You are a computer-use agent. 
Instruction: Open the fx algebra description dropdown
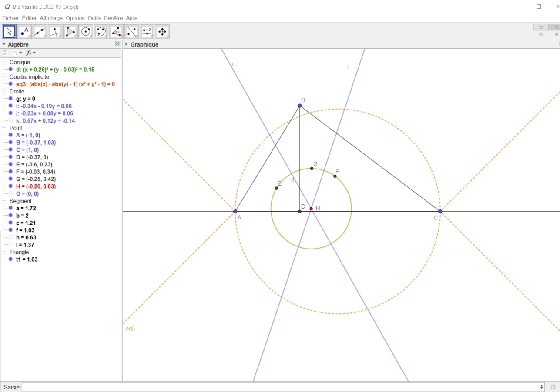[x=30, y=53]
